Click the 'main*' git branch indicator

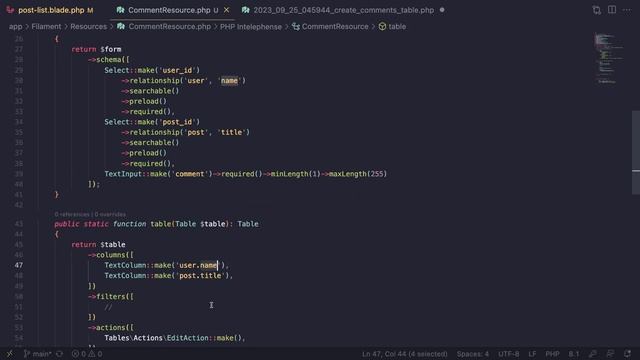click(x=38, y=354)
